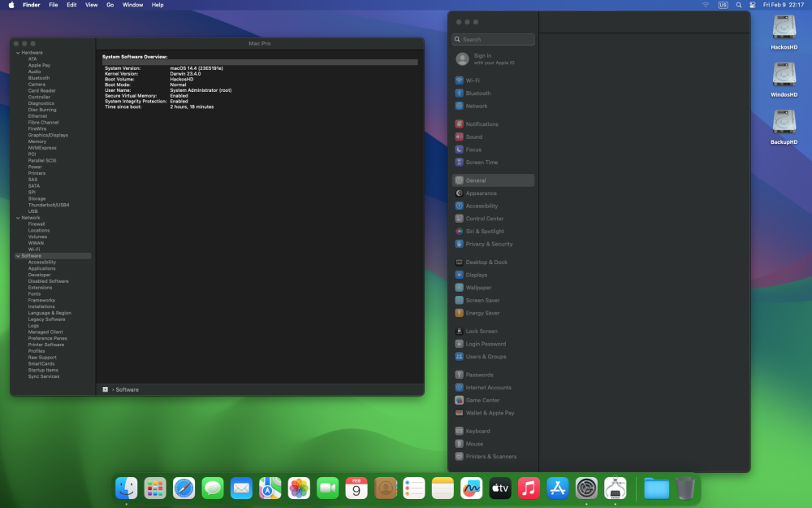Select the Network globe icon in Settings
The width and height of the screenshot is (812, 508).
pos(459,106)
